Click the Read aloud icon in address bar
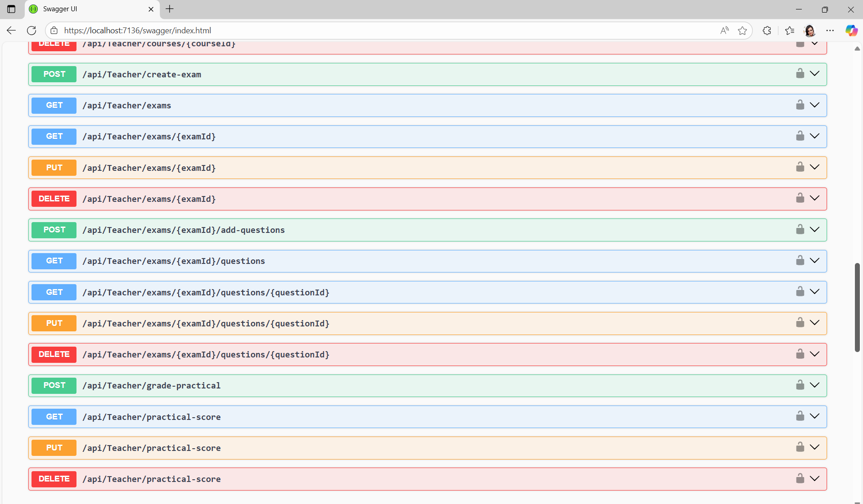The height and width of the screenshot is (504, 863). pyautogui.click(x=724, y=31)
